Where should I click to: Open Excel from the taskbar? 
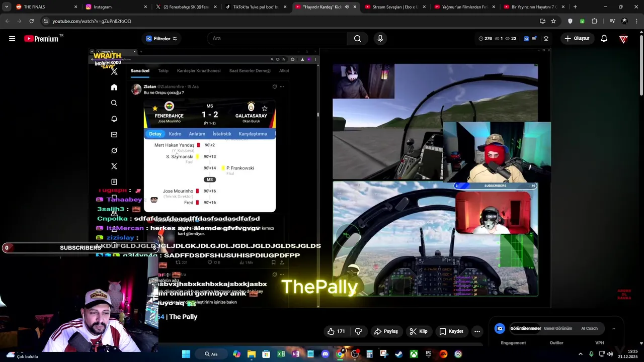(281, 354)
